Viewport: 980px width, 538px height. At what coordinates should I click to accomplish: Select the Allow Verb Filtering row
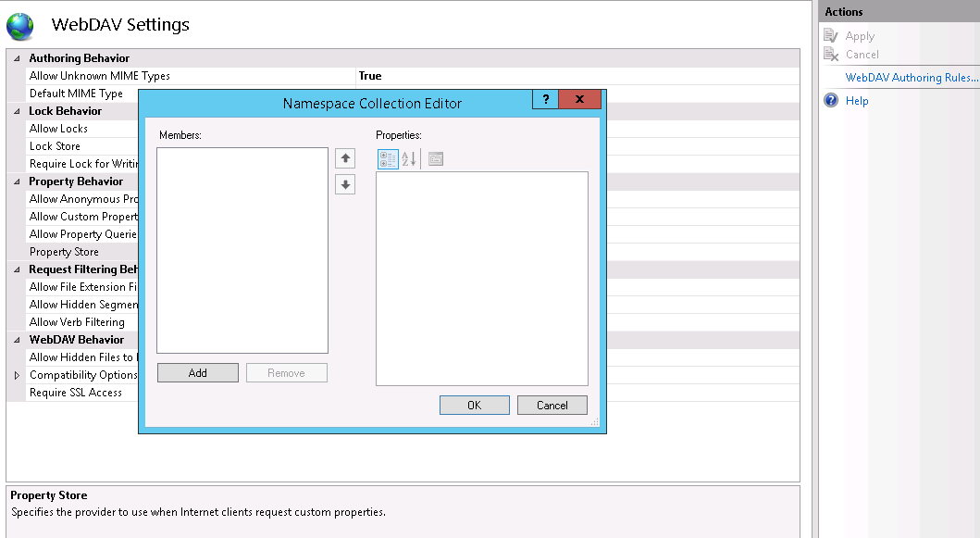(x=81, y=322)
